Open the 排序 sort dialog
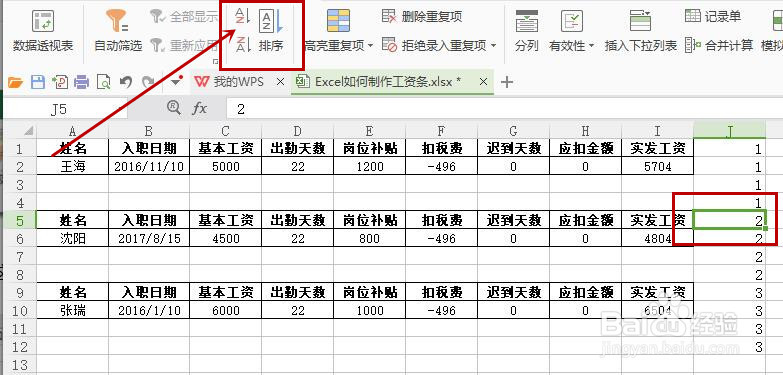The image size is (783, 375). (271, 30)
